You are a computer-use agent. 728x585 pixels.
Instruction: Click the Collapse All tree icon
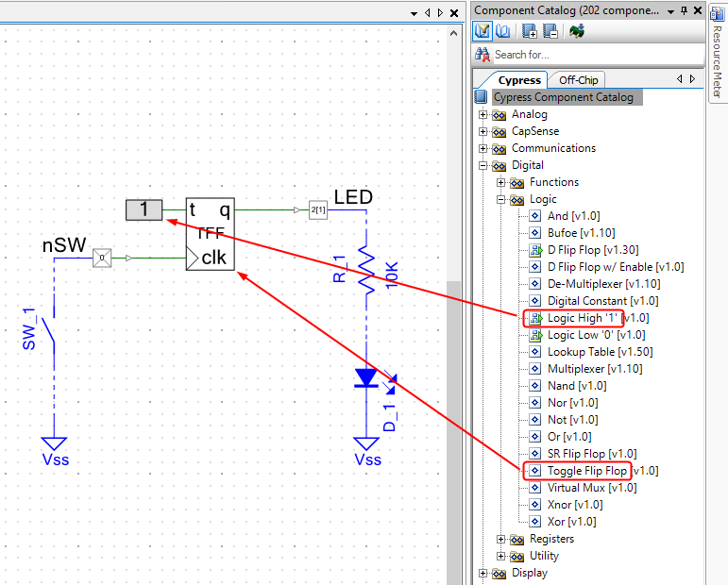(550, 31)
